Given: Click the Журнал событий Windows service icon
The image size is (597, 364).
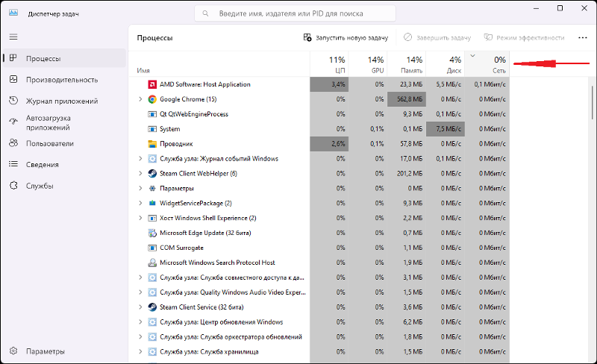Looking at the screenshot, I should point(152,158).
